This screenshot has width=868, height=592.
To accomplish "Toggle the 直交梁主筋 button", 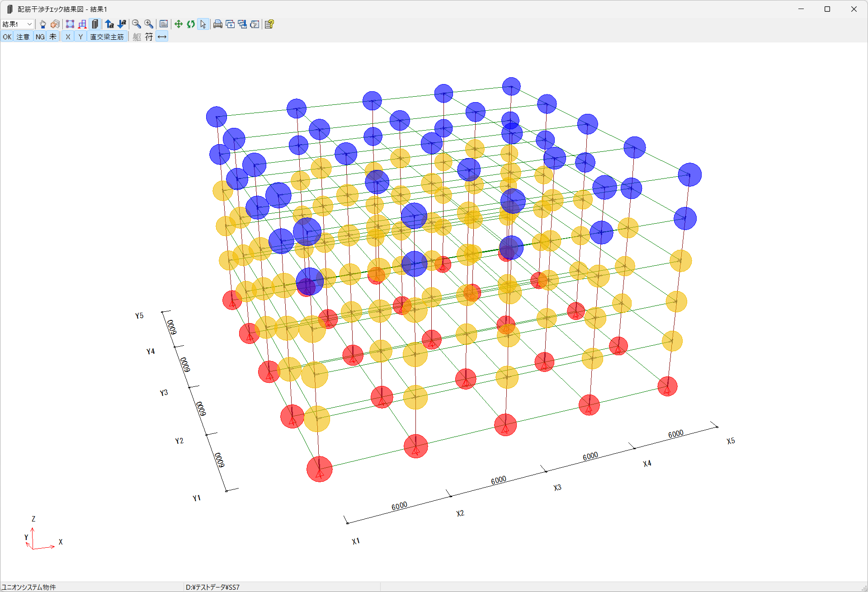I will point(107,37).
